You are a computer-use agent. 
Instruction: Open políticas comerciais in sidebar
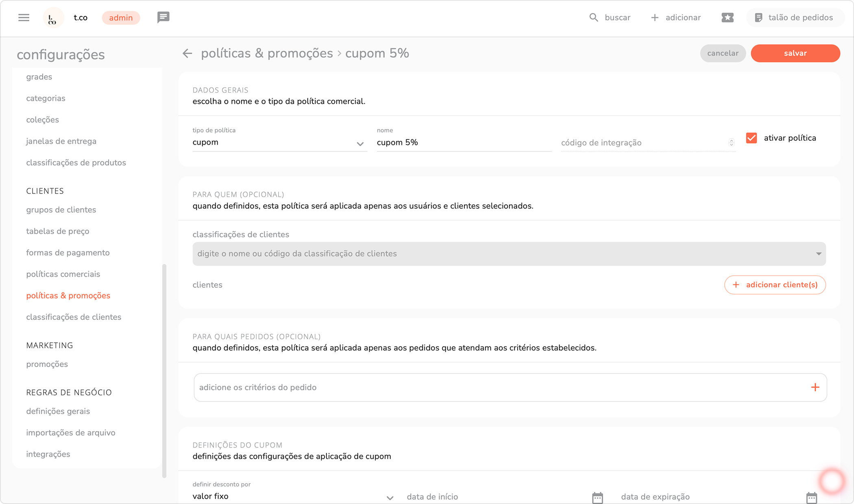[63, 274]
